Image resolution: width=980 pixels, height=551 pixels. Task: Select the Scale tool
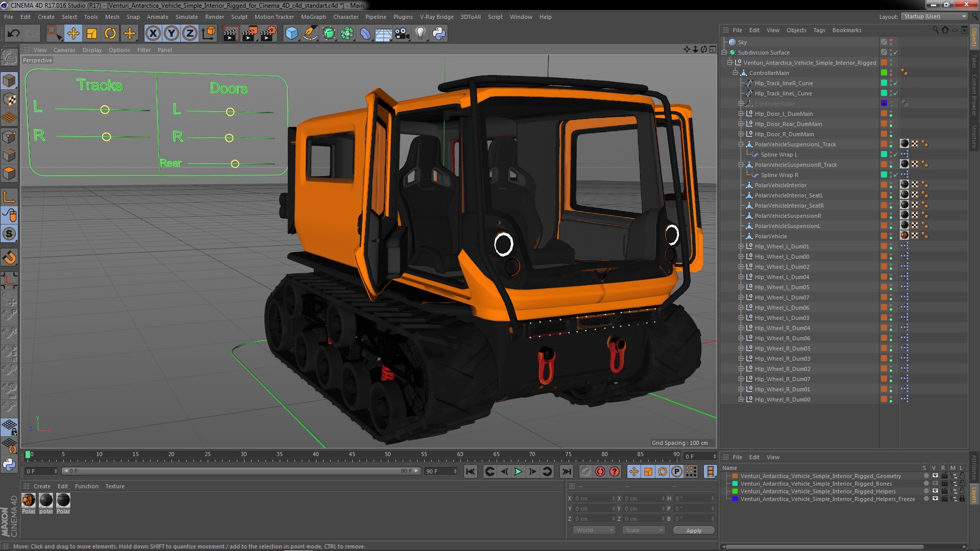tap(92, 34)
